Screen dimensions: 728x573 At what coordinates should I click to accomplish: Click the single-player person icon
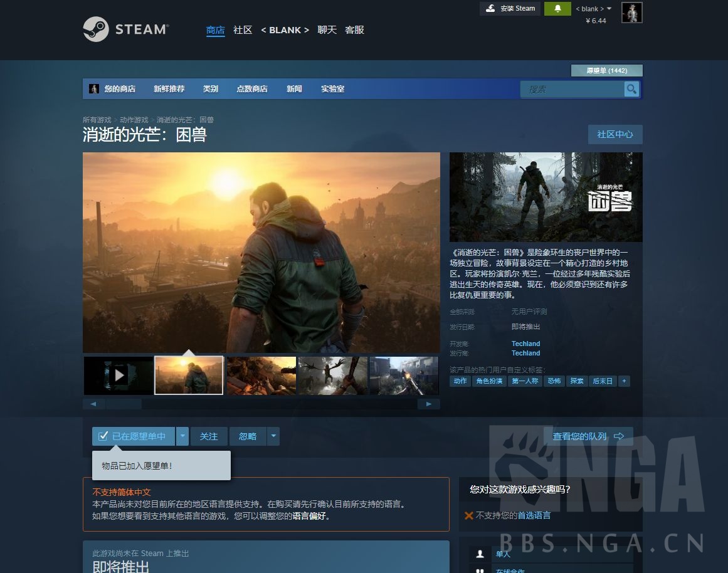point(480,554)
